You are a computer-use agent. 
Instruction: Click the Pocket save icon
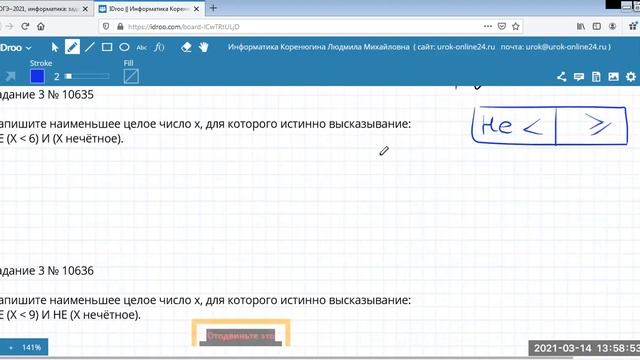[x=502, y=26]
